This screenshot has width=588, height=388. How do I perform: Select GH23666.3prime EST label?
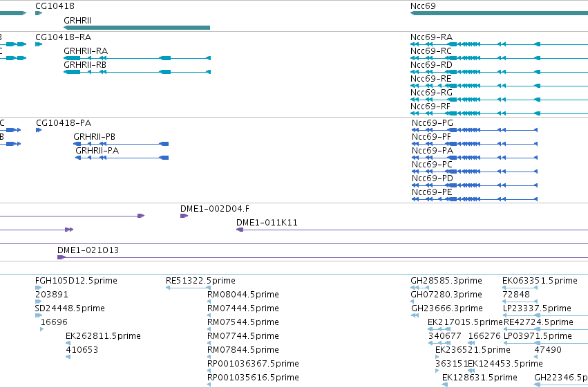pyautogui.click(x=447, y=308)
